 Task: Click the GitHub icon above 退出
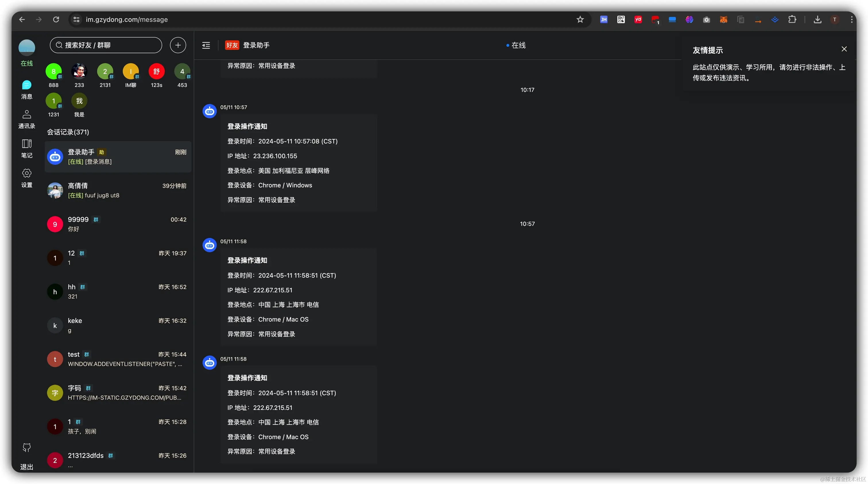point(27,448)
